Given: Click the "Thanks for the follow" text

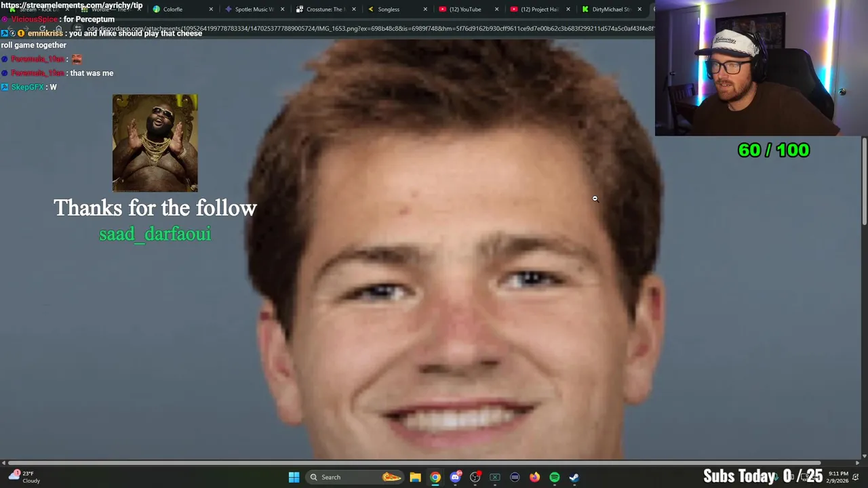Looking at the screenshot, I should [x=155, y=207].
